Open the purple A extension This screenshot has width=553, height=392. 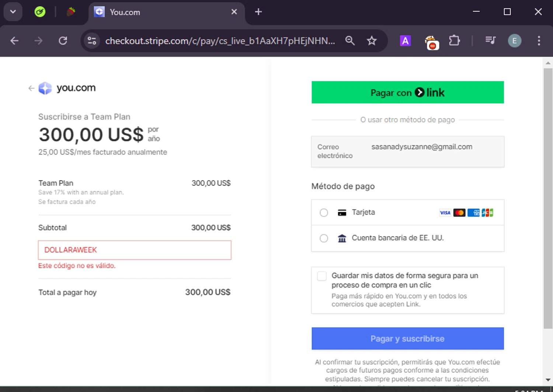coord(405,41)
